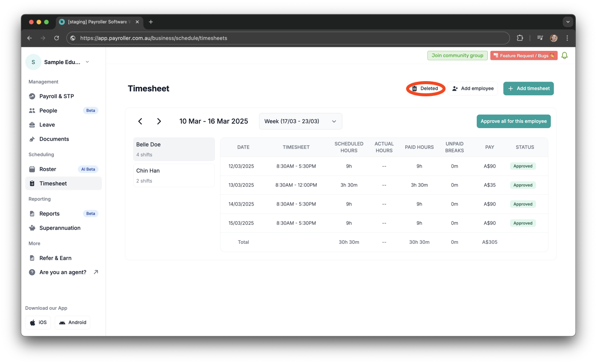Click the browser profile avatar
597x364 pixels.
pos(554,38)
